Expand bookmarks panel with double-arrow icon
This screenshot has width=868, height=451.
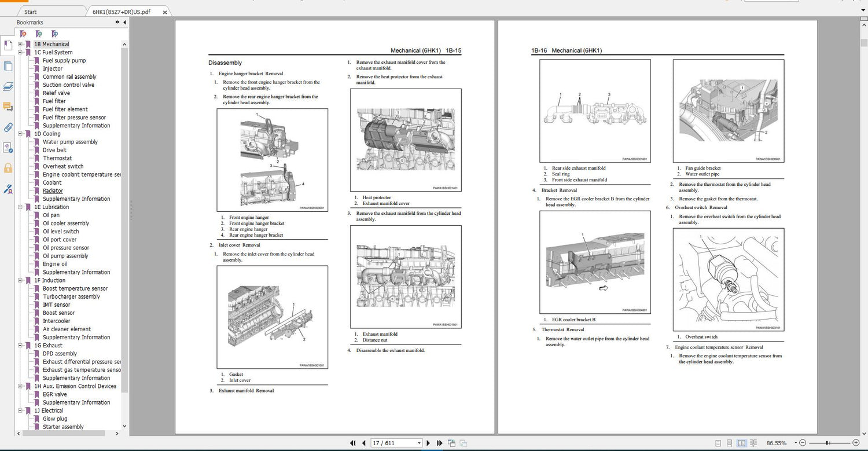coord(117,22)
